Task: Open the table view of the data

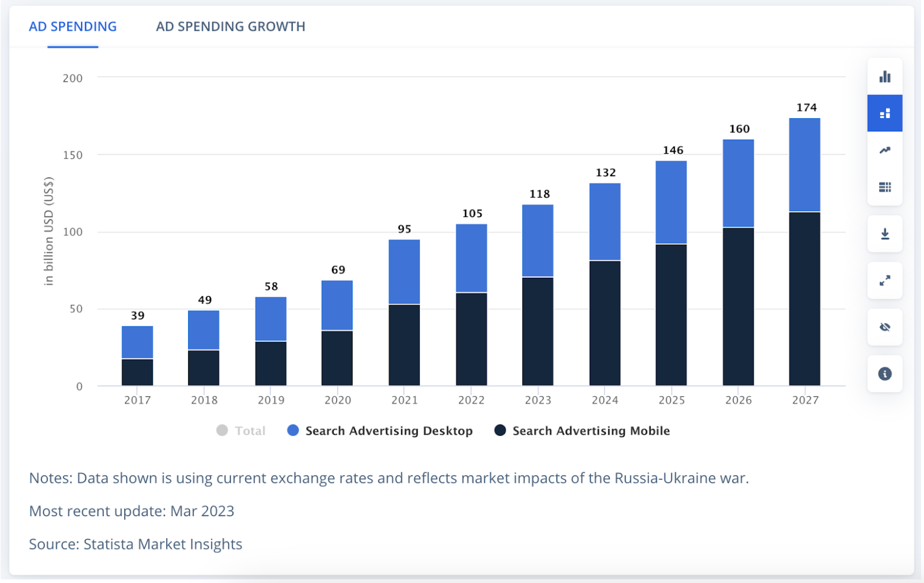Action: coord(884,187)
